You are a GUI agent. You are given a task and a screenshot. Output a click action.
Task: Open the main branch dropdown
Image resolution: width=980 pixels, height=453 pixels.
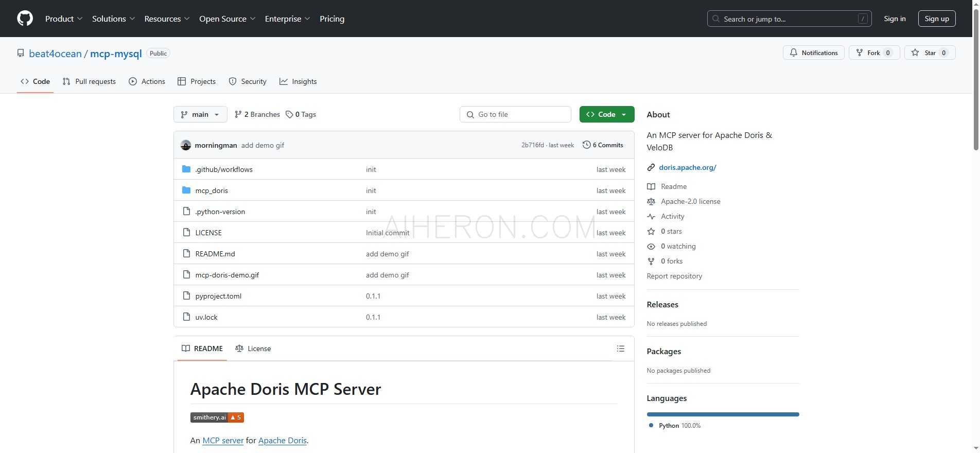click(200, 114)
